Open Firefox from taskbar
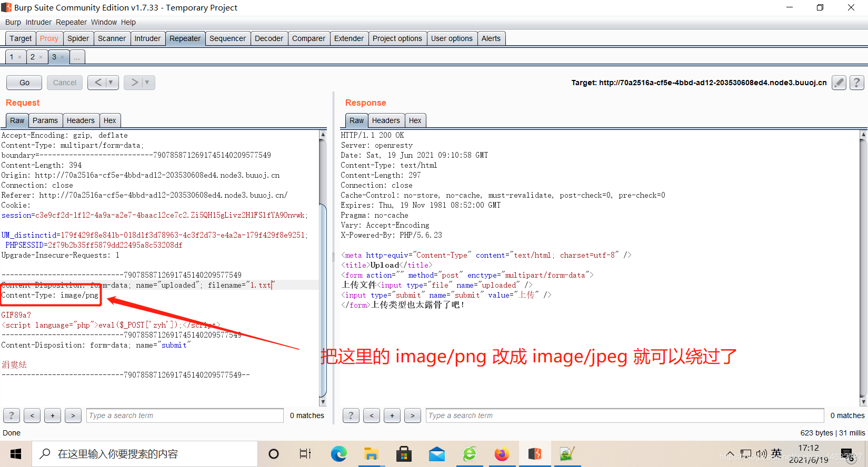Screen dimensions: 868x467 [x=502, y=454]
